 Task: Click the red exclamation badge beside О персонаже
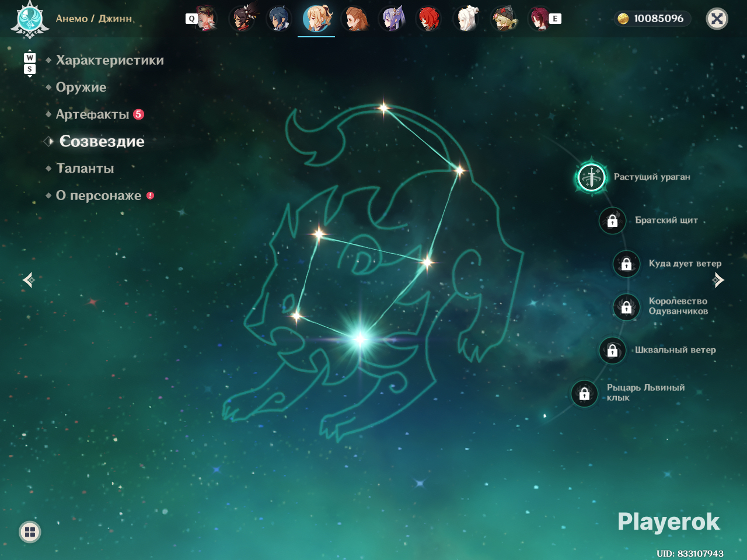[x=150, y=195]
